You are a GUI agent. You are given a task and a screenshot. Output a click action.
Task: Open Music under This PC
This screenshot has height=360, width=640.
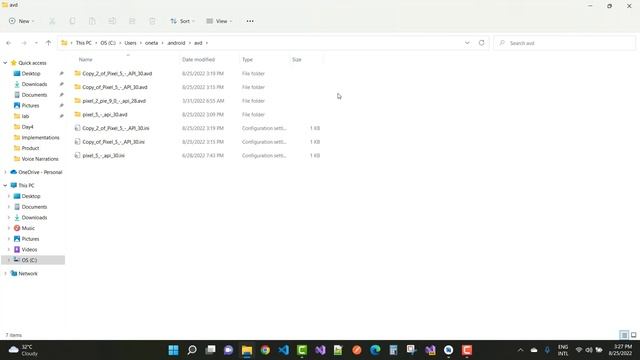(x=28, y=228)
